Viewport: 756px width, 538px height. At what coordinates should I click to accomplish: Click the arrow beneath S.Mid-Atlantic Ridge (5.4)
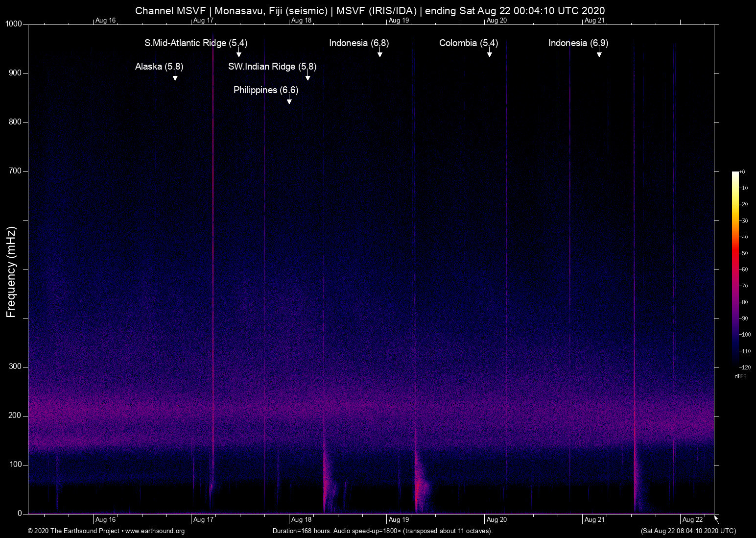pyautogui.click(x=239, y=53)
